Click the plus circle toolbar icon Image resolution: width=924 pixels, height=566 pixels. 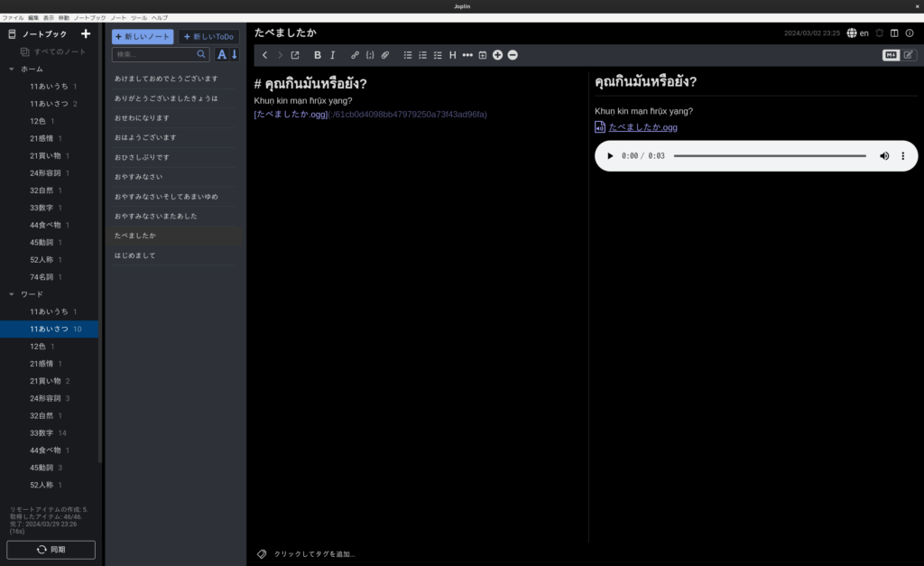(497, 55)
